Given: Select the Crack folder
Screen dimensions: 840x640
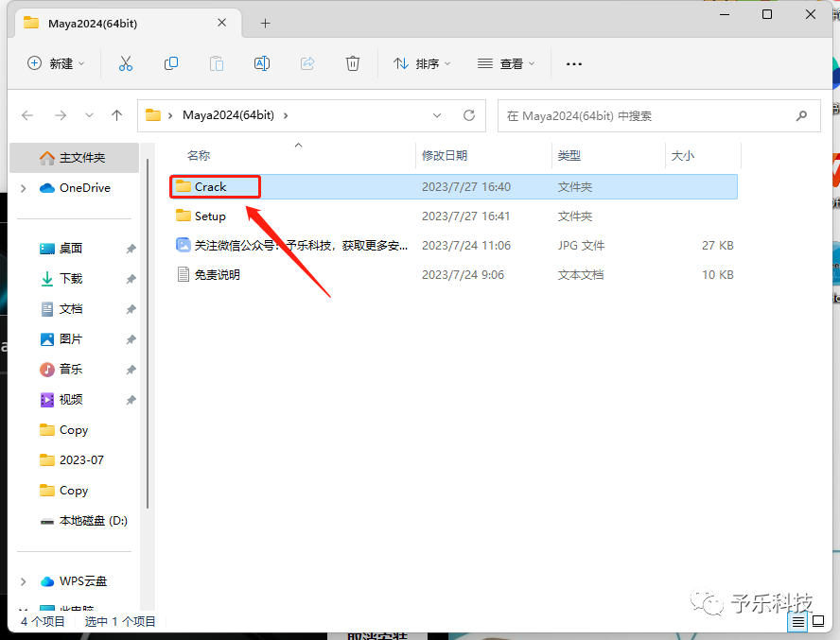Looking at the screenshot, I should [x=453, y=186].
